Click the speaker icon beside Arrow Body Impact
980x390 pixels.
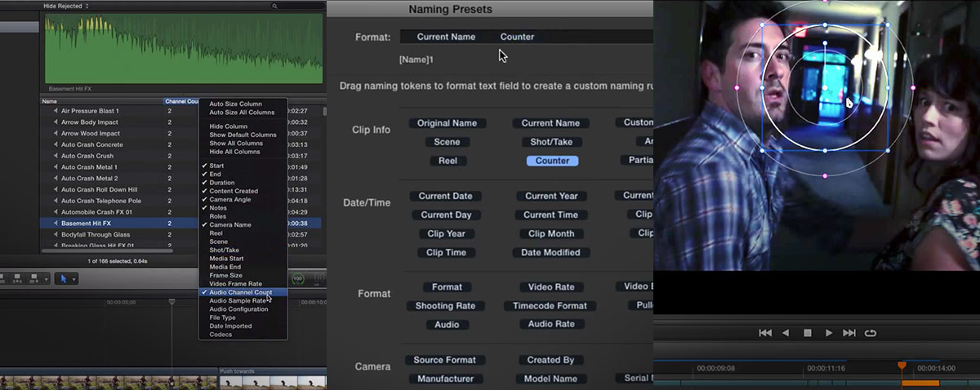click(56, 122)
